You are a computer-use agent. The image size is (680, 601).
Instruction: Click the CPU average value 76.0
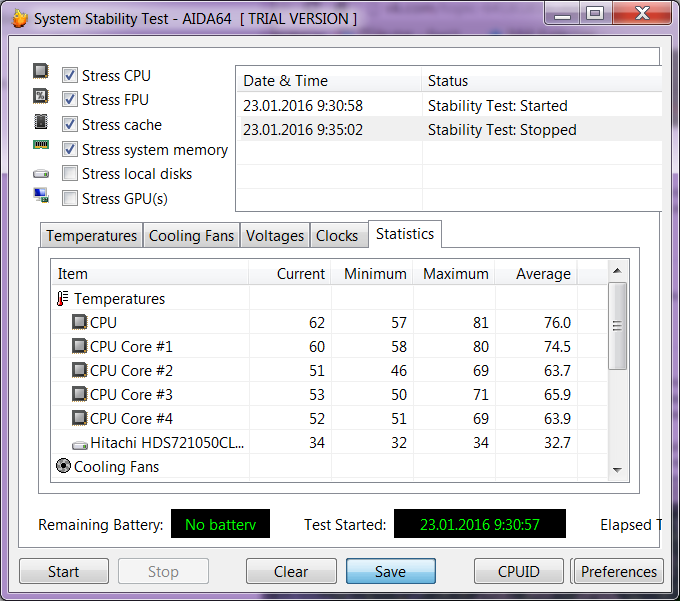point(557,322)
